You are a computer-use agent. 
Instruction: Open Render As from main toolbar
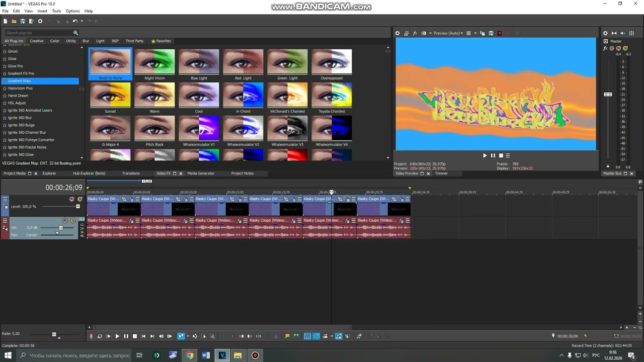click(31, 21)
